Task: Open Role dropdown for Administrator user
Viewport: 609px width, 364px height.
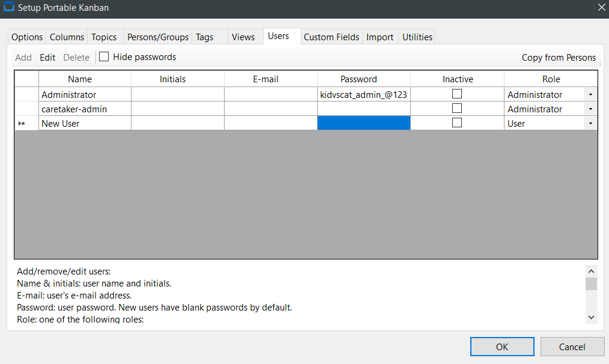Action: tap(590, 95)
